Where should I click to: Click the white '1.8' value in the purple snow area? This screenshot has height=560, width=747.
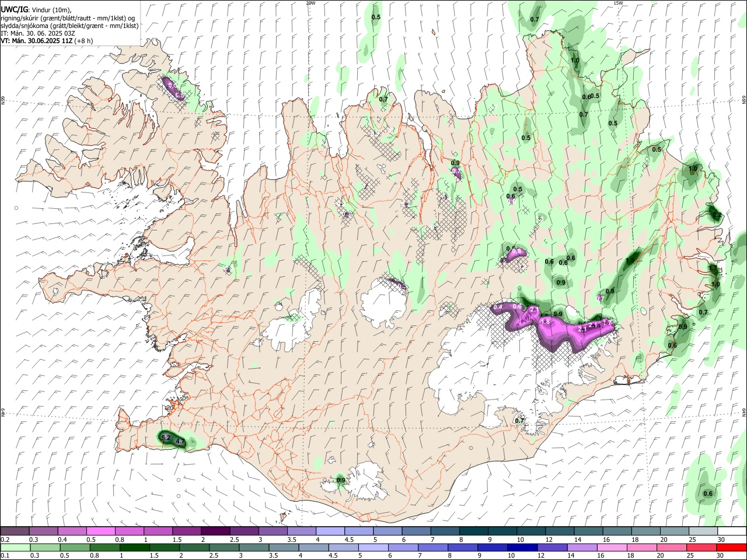pyautogui.click(x=546, y=321)
